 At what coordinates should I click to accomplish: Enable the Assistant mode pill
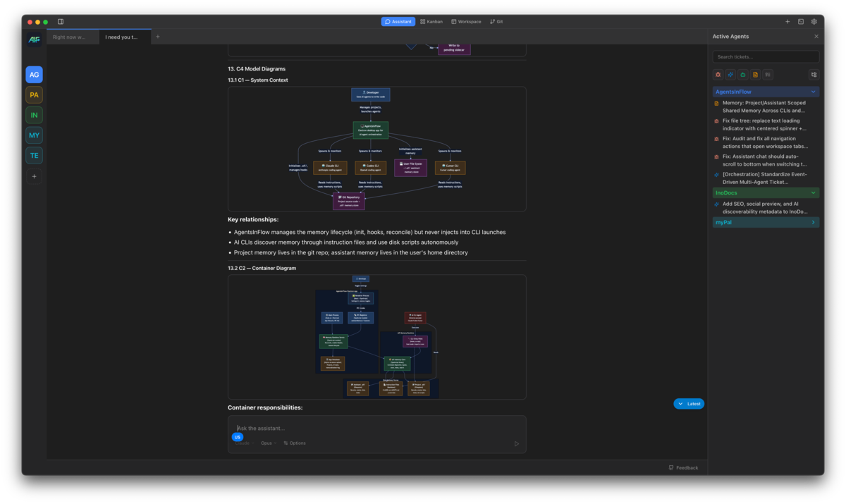point(398,21)
